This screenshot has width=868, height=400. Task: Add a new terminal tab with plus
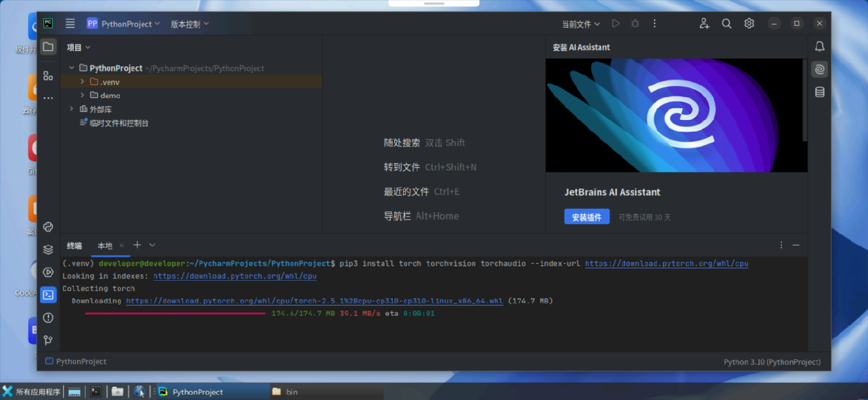tap(137, 245)
